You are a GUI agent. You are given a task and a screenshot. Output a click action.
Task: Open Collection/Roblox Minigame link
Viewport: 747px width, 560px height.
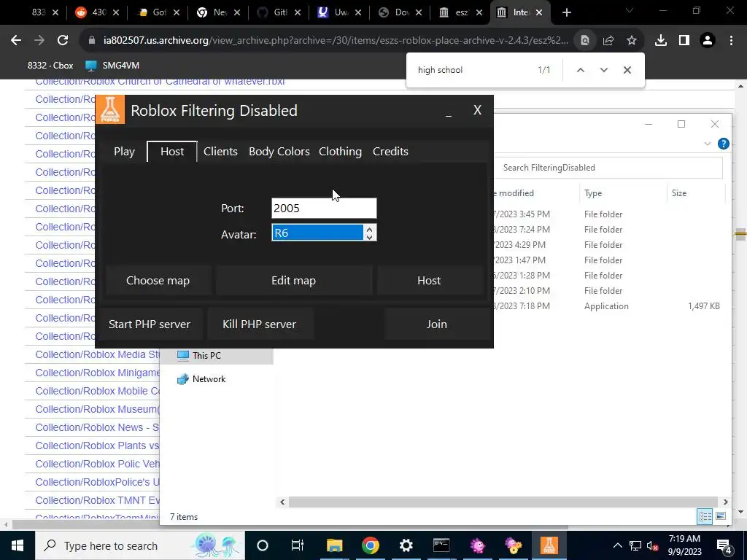point(97,373)
